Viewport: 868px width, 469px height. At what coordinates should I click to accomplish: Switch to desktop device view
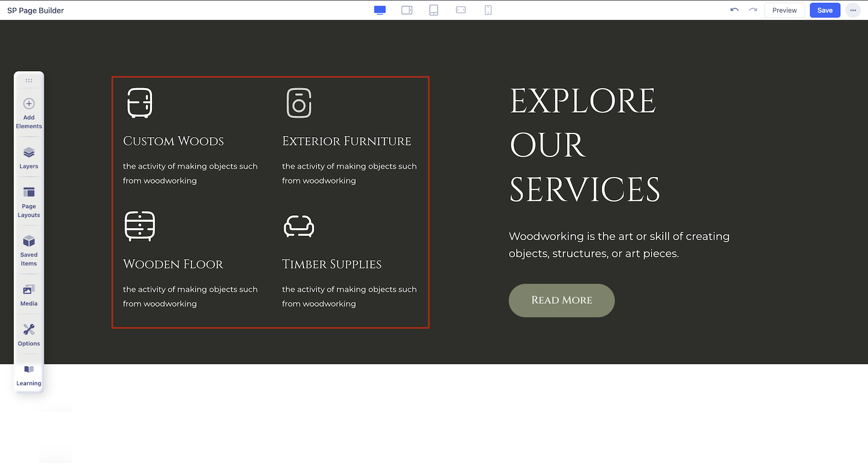(380, 10)
